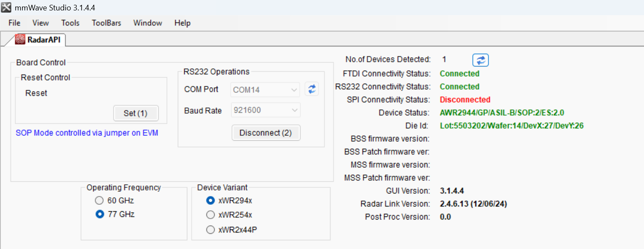
Task: Click the COM Port label
Action: (201, 89)
